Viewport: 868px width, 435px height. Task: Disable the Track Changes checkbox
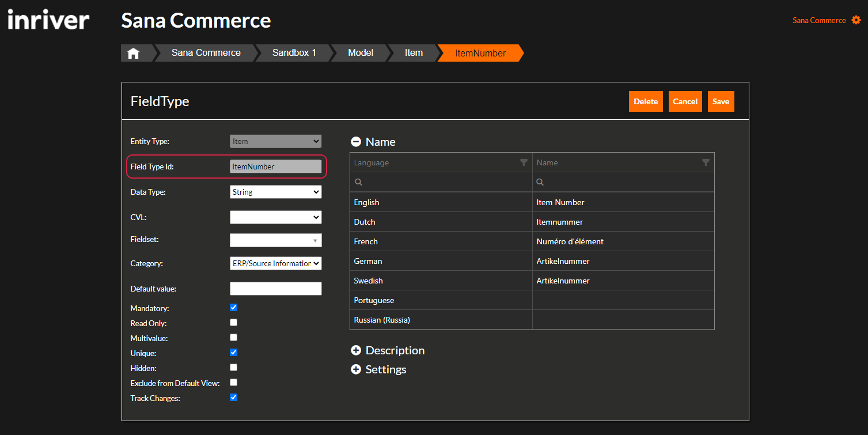coord(233,398)
